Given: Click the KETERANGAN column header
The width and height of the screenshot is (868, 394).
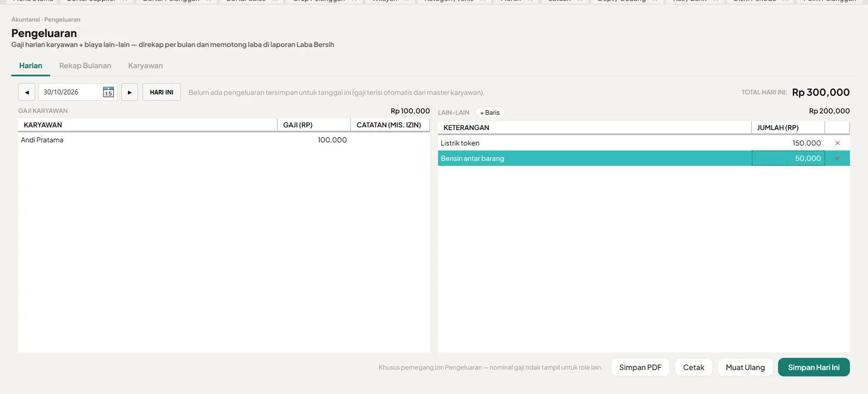Looking at the screenshot, I should click(595, 128).
